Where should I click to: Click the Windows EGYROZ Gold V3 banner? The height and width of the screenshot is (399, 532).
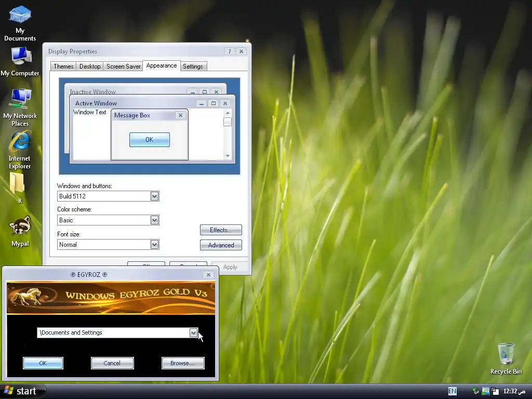tap(111, 297)
